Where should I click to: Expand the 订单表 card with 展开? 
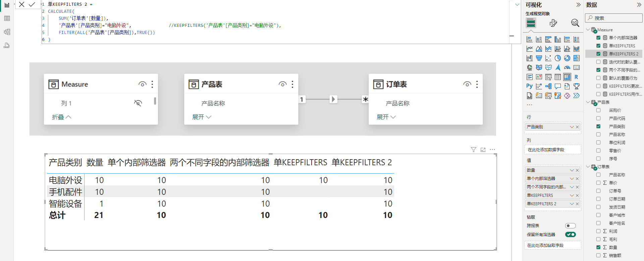386,117
